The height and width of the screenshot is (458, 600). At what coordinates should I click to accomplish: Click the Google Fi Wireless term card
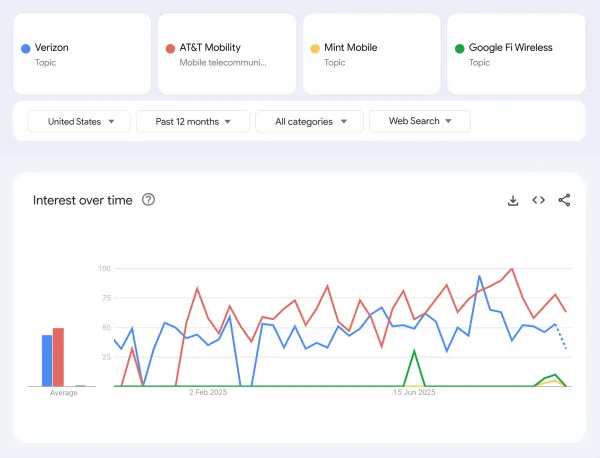point(516,54)
